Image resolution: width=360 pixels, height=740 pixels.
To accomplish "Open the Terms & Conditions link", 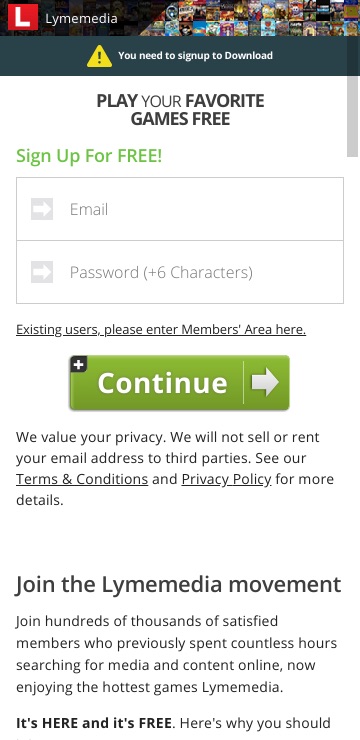I will point(82,479).
